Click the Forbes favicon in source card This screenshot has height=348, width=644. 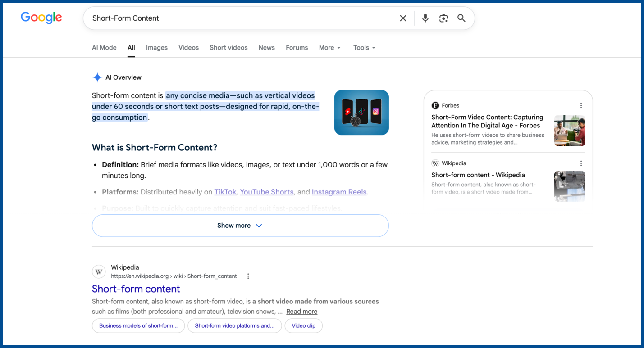[x=435, y=105]
